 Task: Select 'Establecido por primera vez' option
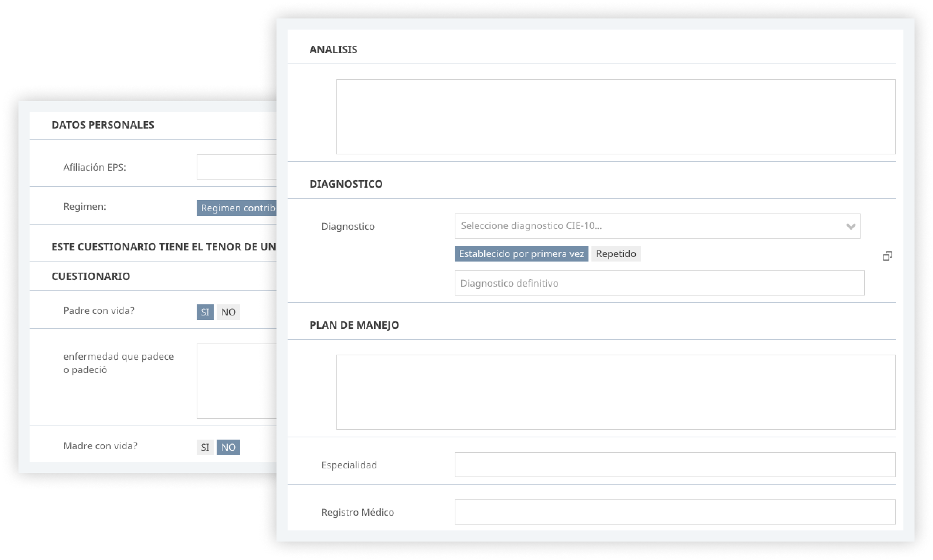coord(521,253)
